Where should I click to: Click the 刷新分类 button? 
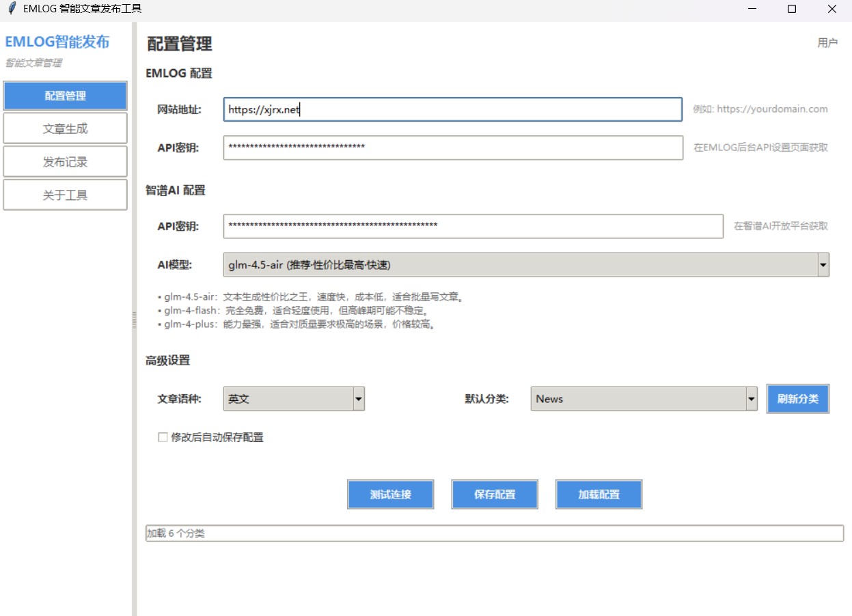[x=797, y=399]
